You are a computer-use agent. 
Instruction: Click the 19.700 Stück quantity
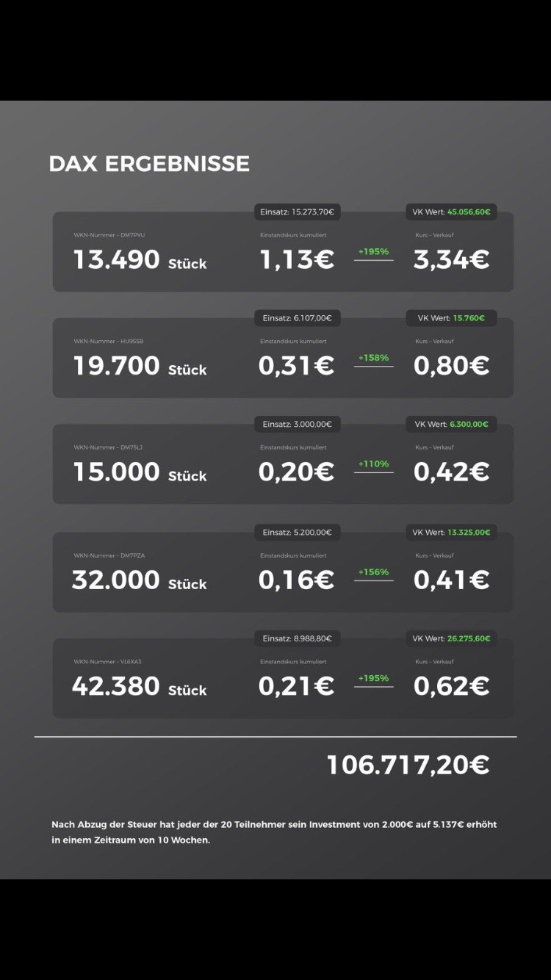pos(140,366)
